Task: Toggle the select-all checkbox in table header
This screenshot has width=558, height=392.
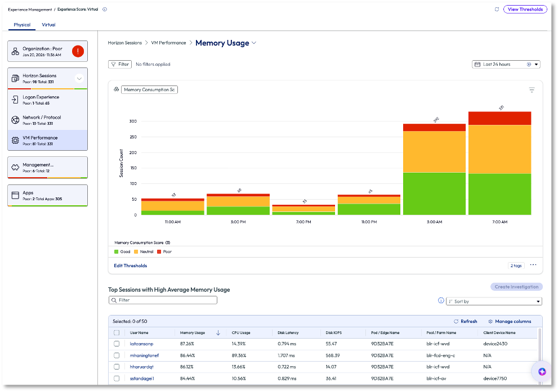Action: (117, 333)
